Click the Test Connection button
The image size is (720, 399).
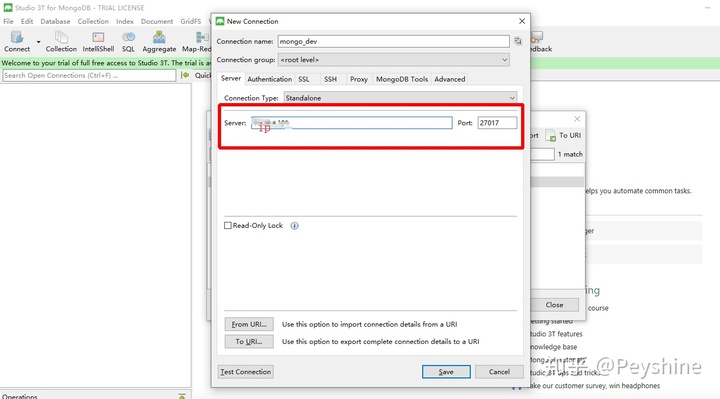coord(246,372)
